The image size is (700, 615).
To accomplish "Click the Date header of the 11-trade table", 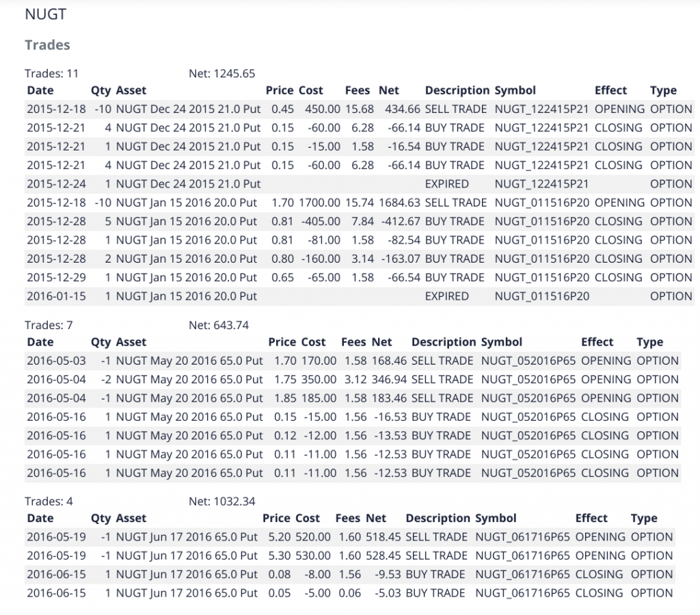I will tap(40, 90).
